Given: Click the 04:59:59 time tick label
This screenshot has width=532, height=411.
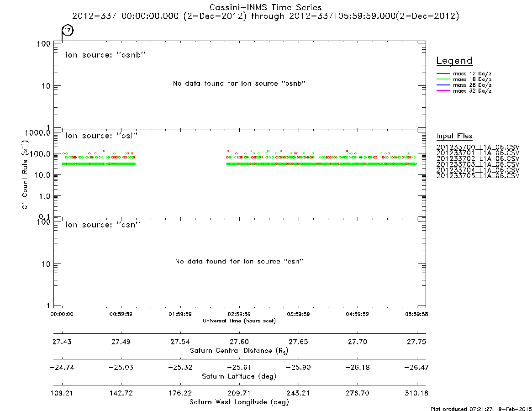Looking at the screenshot, I should pyautogui.click(x=357, y=314).
